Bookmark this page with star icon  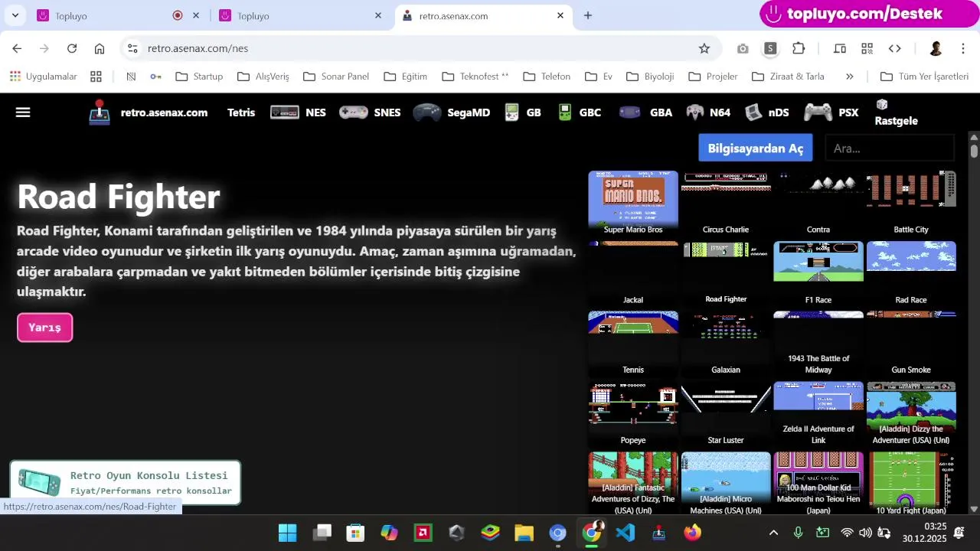click(x=704, y=48)
